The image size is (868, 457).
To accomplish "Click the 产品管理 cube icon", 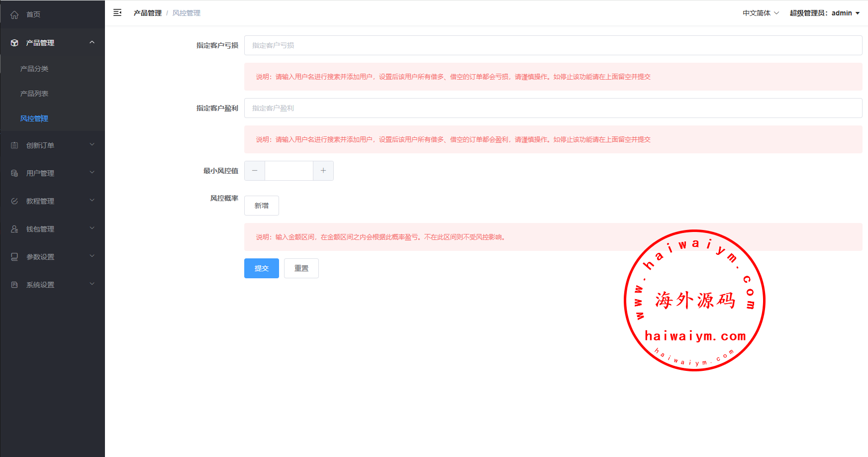I will coord(14,43).
